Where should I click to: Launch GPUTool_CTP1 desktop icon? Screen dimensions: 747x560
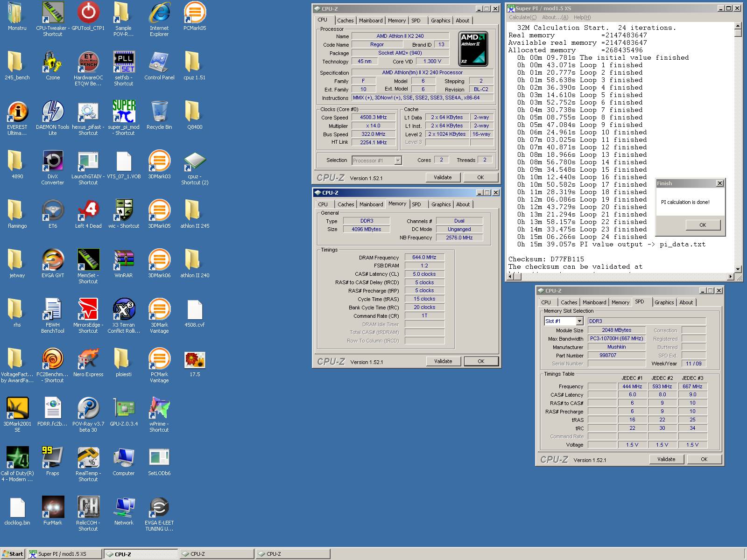(88, 13)
